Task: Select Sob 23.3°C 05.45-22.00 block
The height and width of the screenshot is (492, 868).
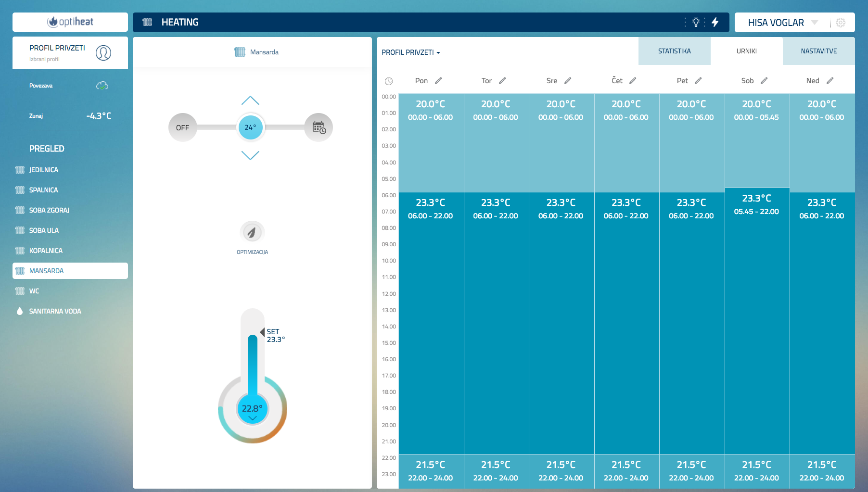Action: point(757,321)
